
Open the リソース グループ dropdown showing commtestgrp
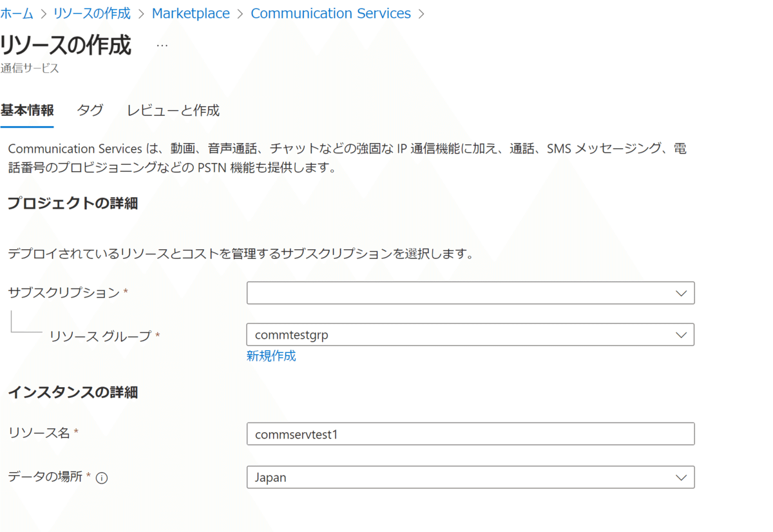470,335
